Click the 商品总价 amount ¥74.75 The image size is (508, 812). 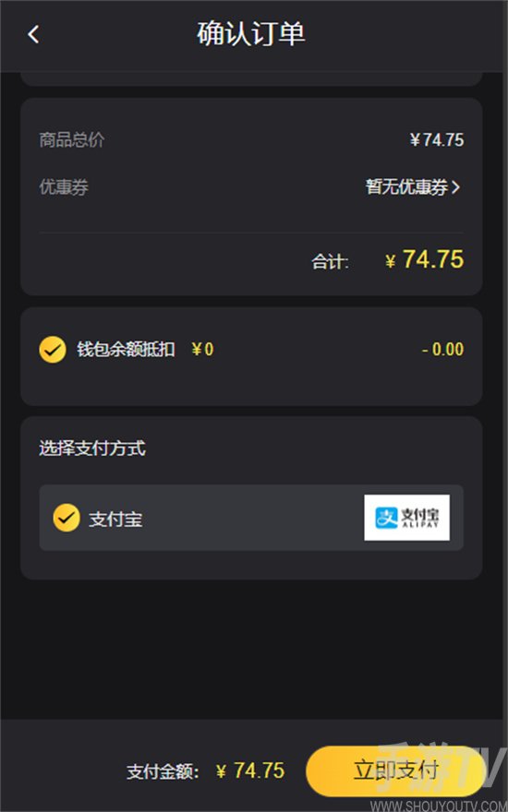tap(437, 140)
